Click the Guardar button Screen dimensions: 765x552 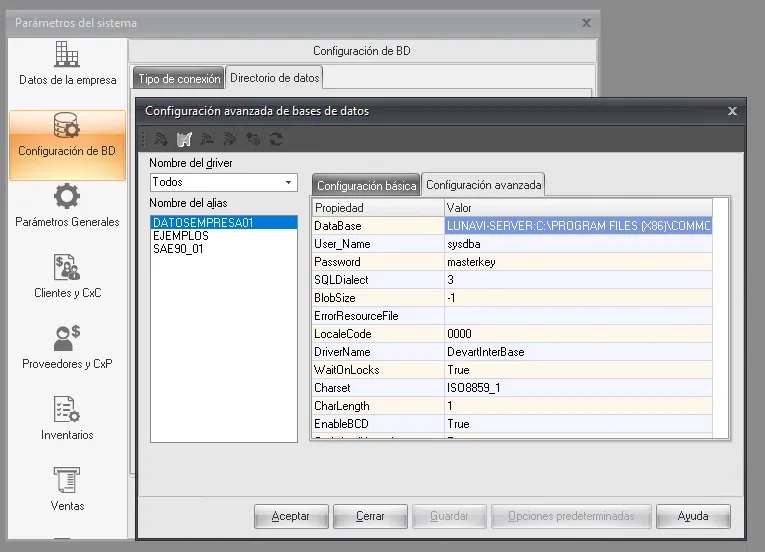[449, 516]
